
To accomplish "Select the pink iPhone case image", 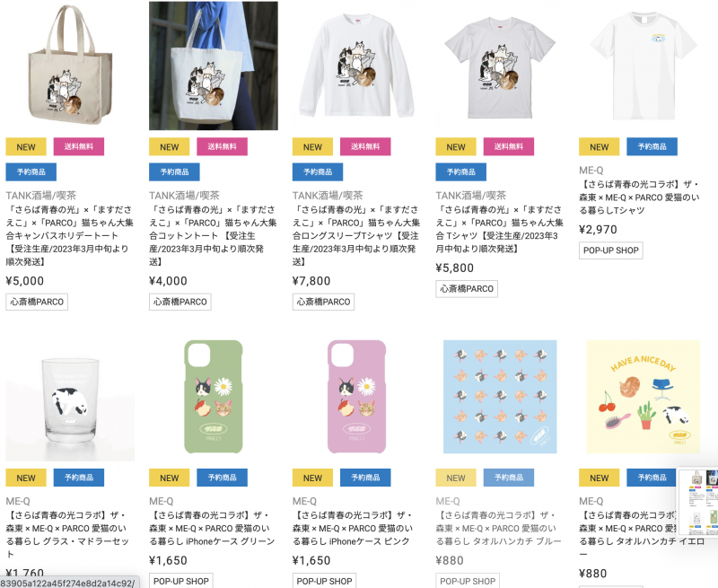I will click(356, 397).
